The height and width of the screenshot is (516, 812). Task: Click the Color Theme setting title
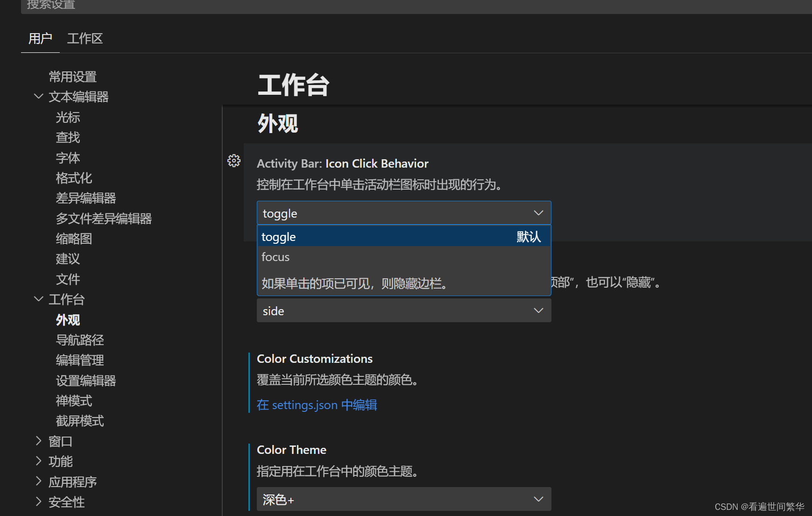(x=292, y=450)
